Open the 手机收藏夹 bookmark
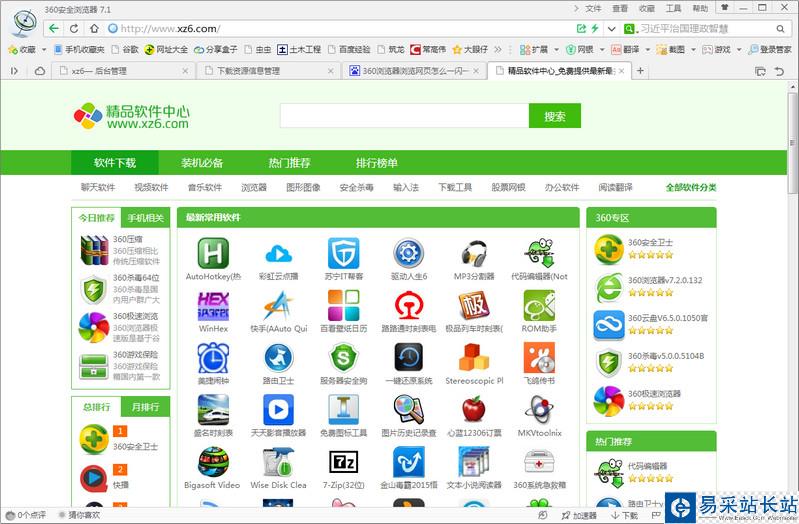The width and height of the screenshot is (799, 524). pyautogui.click(x=79, y=49)
